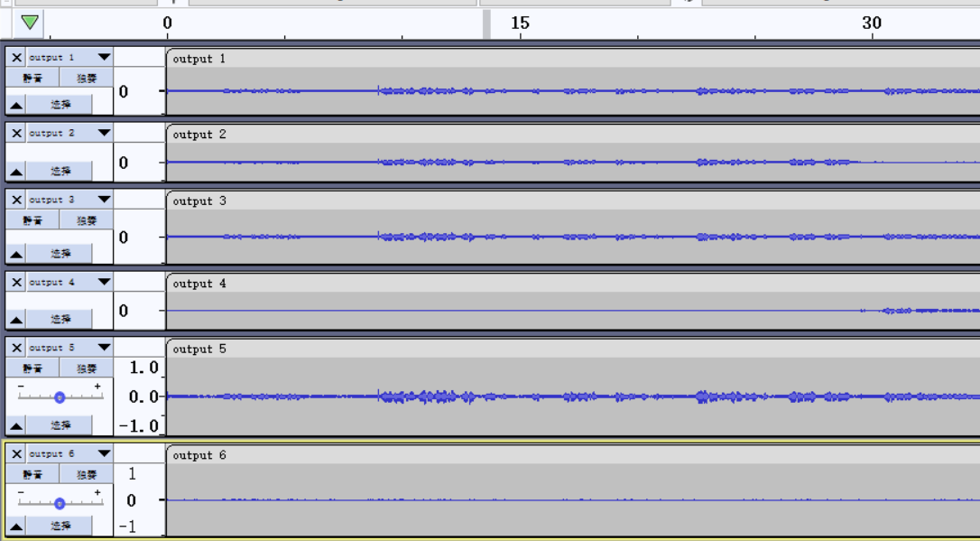Collapse output 1 track with the up-arrow icon
The width and height of the screenshot is (980, 541).
coord(16,105)
